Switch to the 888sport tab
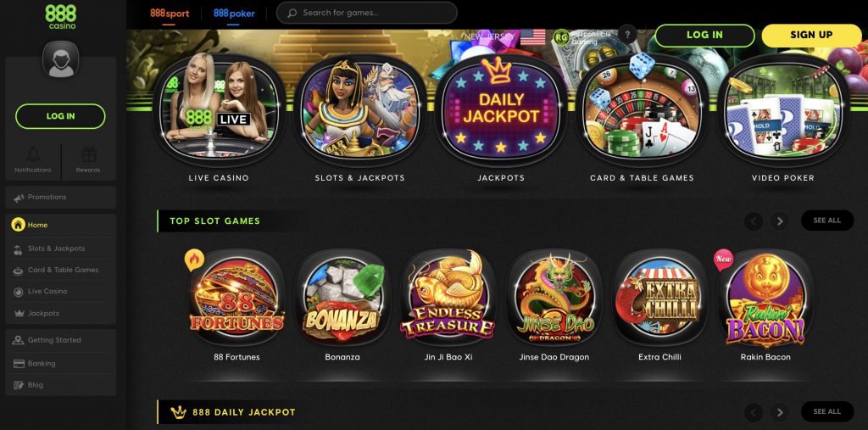This screenshot has width=868, height=430. tap(170, 14)
